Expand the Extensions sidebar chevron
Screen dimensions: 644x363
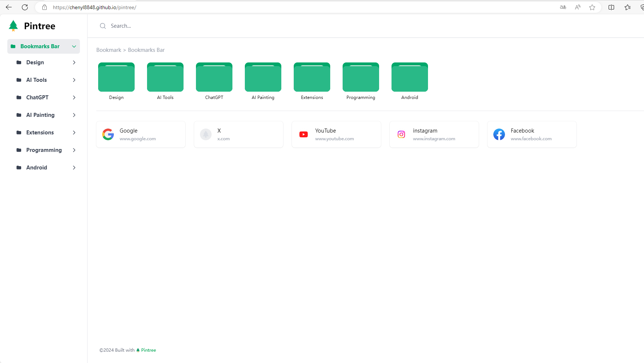pyautogui.click(x=74, y=133)
